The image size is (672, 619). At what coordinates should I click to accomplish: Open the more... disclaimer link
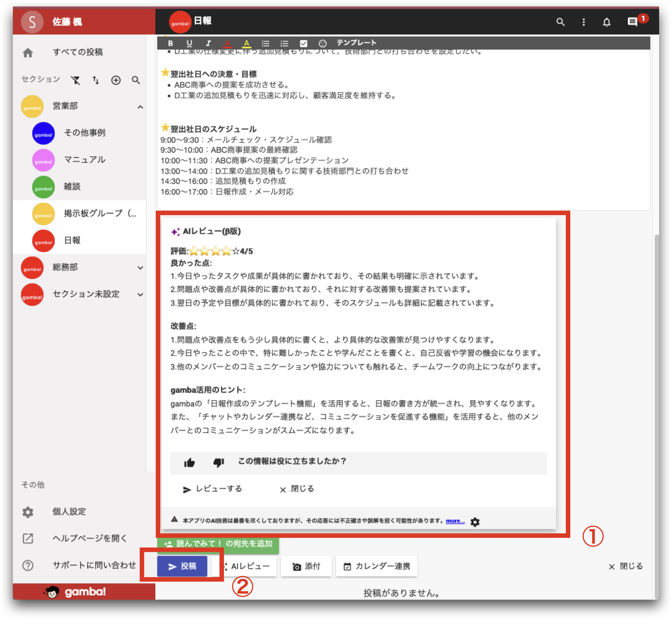point(455,521)
